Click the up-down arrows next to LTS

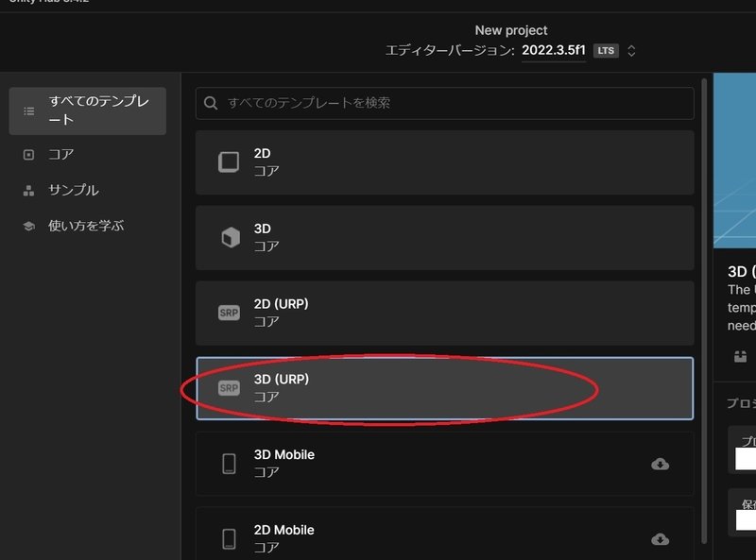(x=631, y=51)
